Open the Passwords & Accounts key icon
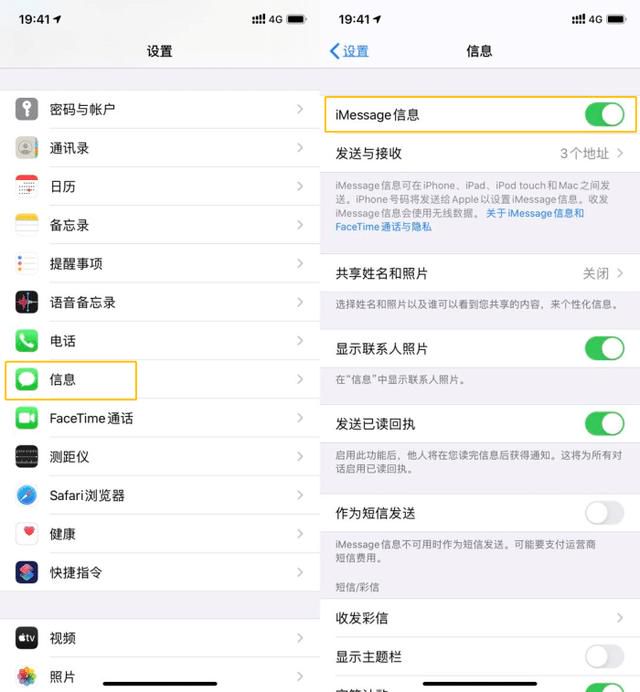Screen dimensions: 640x692 pyautogui.click(x=26, y=109)
